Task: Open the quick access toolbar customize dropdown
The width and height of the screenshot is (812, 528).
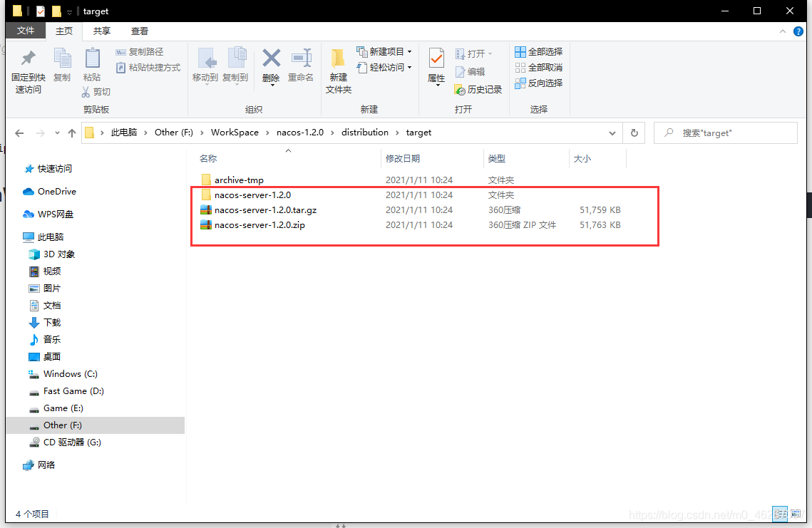Action: click(x=69, y=12)
